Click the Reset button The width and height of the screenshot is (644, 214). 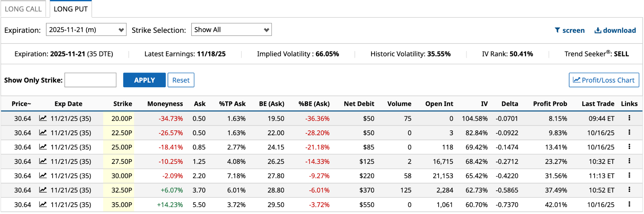[x=181, y=80]
